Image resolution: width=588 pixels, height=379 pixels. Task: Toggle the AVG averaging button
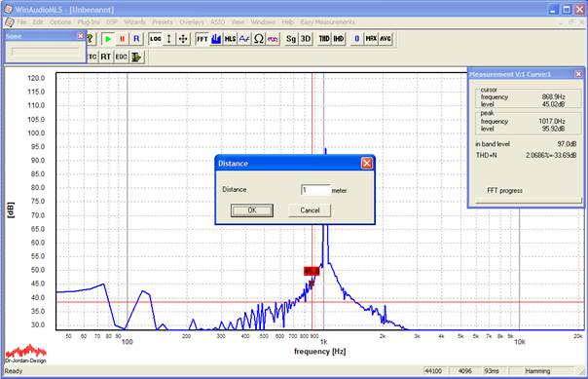pyautogui.click(x=386, y=39)
